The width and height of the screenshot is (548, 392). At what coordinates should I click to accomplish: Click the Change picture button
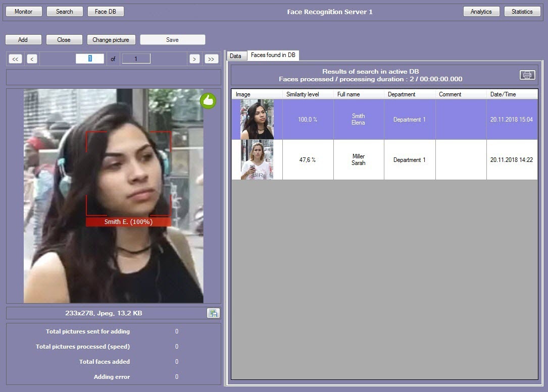111,40
